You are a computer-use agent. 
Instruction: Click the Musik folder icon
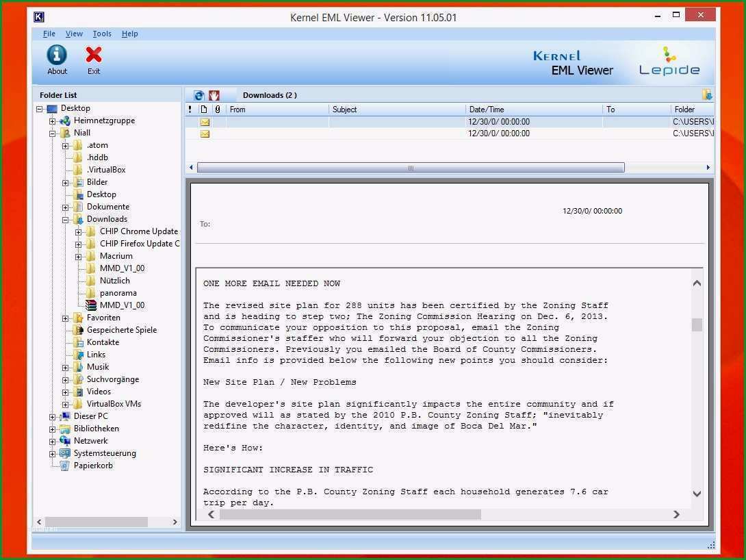pos(78,368)
